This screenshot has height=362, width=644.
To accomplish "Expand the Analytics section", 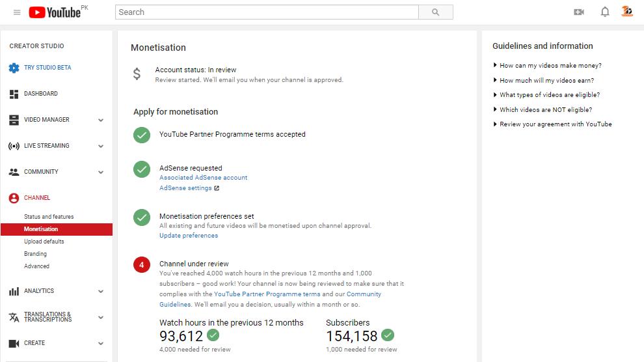I will point(101,291).
